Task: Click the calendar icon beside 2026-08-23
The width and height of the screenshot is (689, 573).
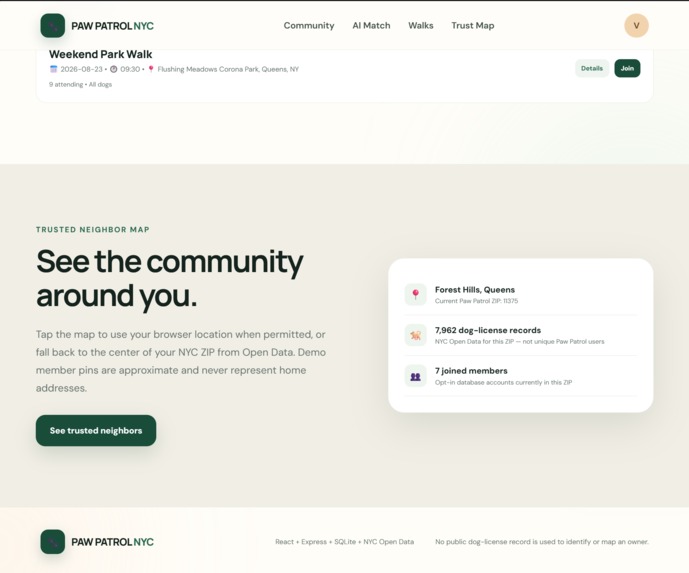Action: click(x=54, y=69)
